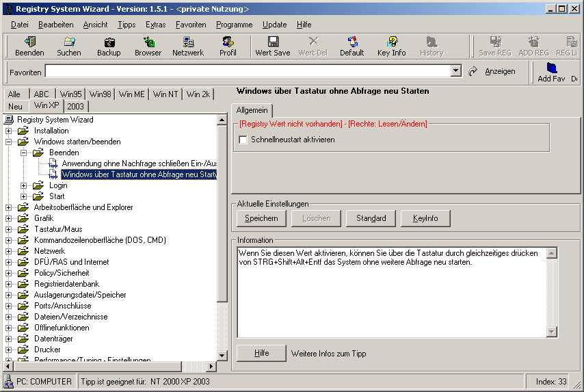This screenshot has height=392, width=584.
Task: Open the Profil toolbar tool
Action: point(228,42)
